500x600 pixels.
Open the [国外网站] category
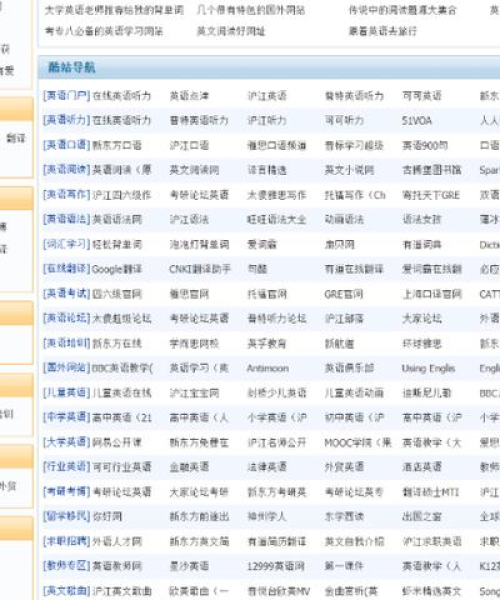[67, 368]
